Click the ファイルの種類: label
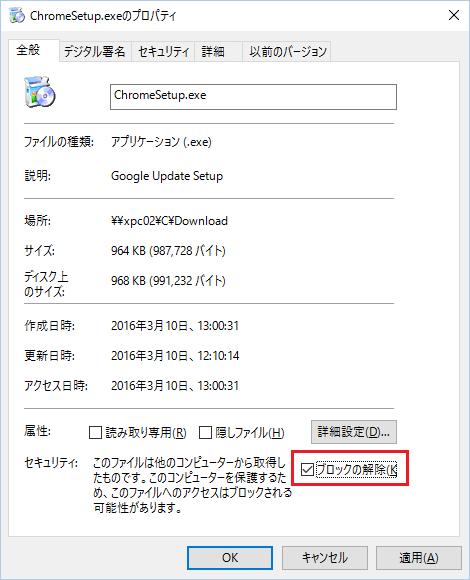 (x=59, y=142)
